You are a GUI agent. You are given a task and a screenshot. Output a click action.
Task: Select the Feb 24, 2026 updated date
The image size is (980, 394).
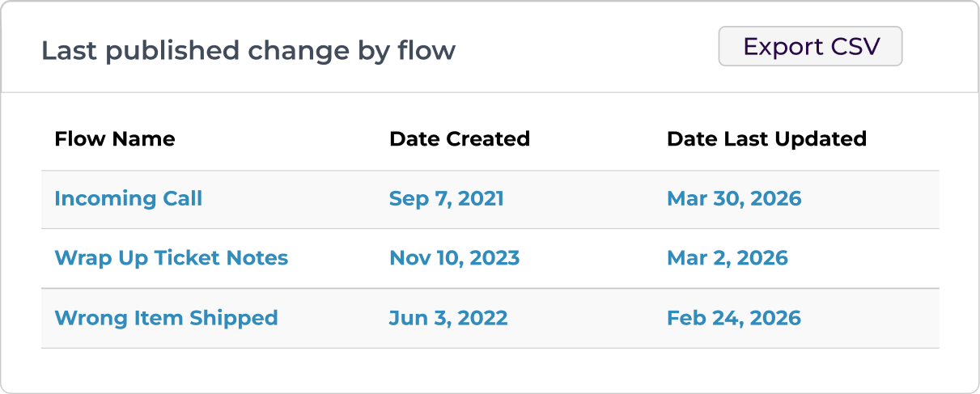733,318
